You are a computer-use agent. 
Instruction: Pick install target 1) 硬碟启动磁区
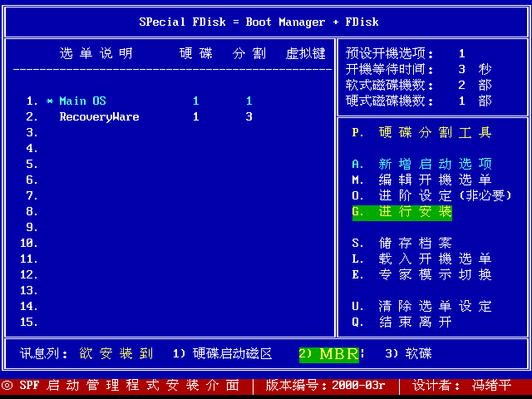tap(223, 354)
